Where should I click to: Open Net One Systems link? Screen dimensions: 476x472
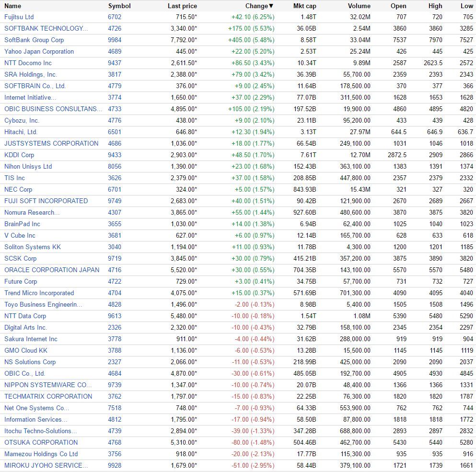[37, 408]
